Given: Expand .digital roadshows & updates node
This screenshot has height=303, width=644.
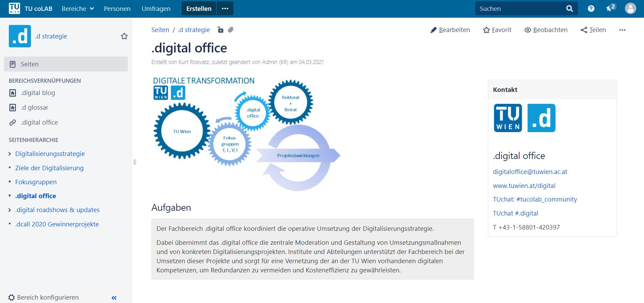Looking at the screenshot, I should coord(10,210).
